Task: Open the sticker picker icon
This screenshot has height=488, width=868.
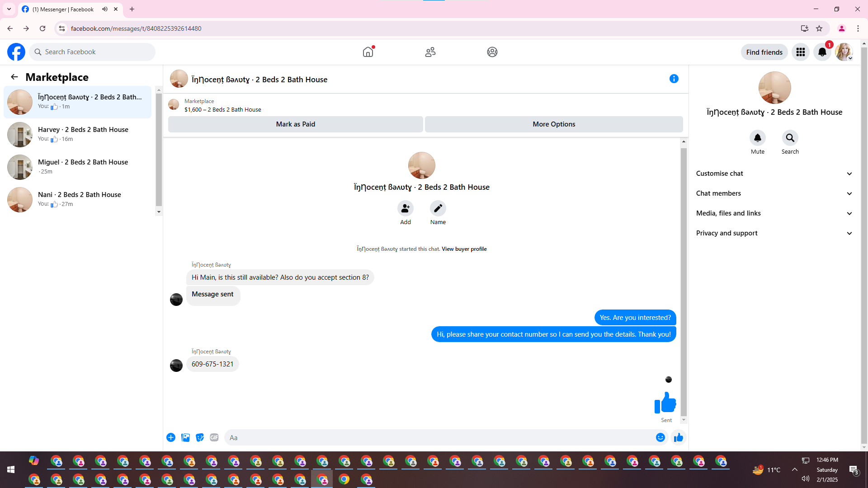Action: click(x=200, y=437)
